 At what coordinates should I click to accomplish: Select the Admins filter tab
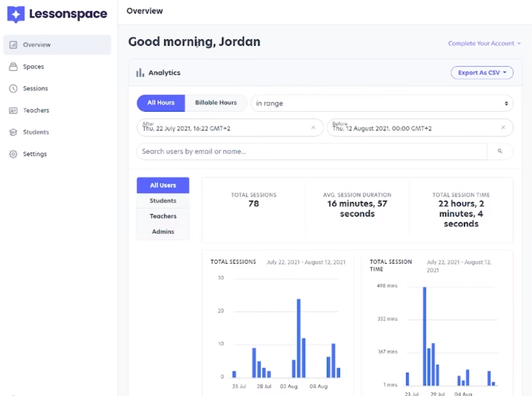pos(162,232)
